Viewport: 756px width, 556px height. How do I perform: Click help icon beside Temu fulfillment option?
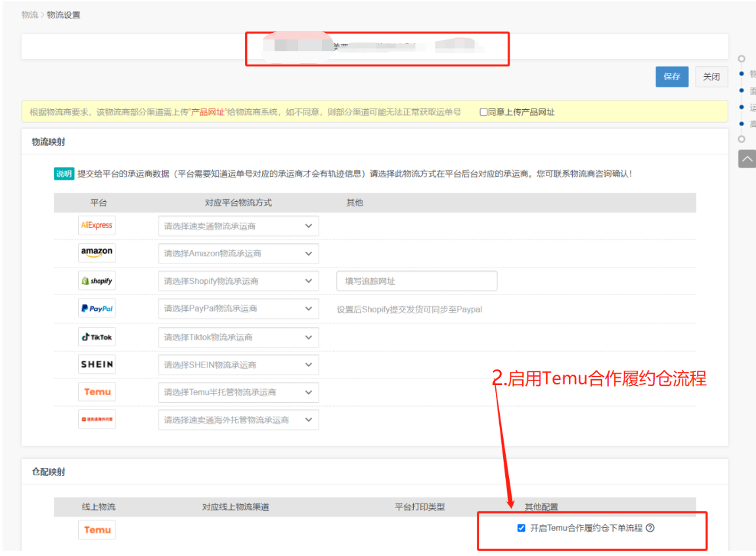[x=650, y=528]
